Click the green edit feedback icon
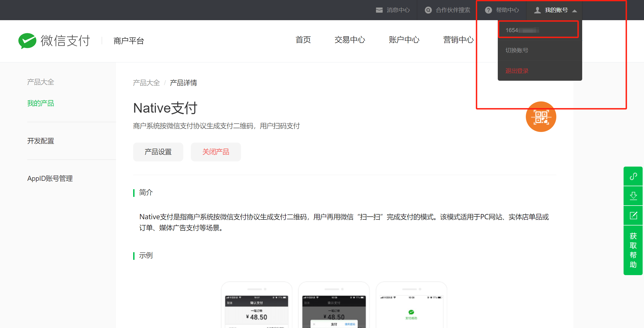Screen dimensions: 644x328 coord(633,215)
